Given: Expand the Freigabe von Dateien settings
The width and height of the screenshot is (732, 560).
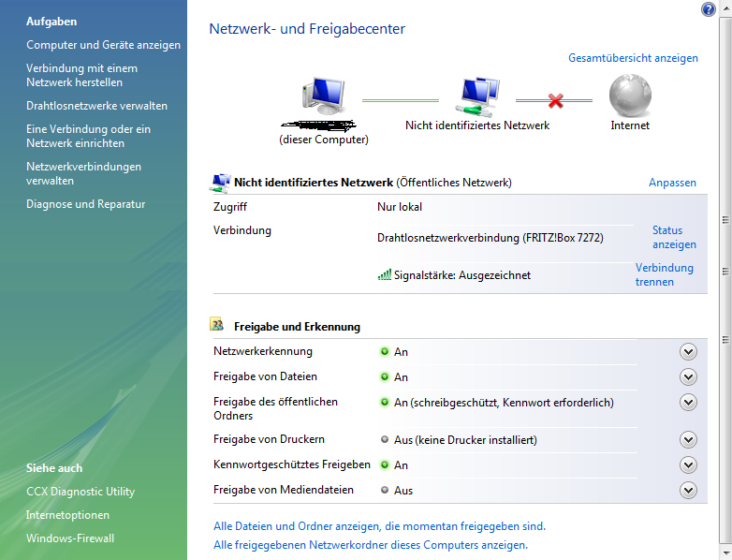Looking at the screenshot, I should click(688, 376).
